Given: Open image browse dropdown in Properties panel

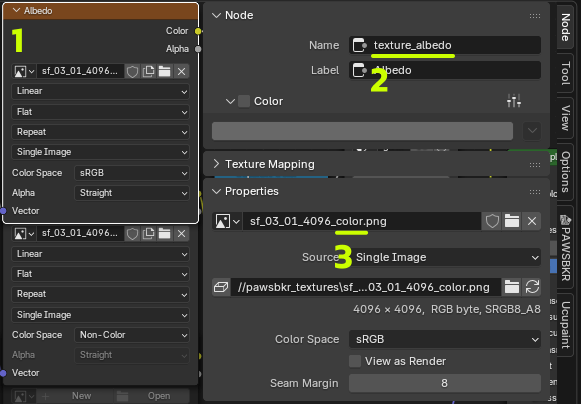Looking at the screenshot, I should coord(228,222).
